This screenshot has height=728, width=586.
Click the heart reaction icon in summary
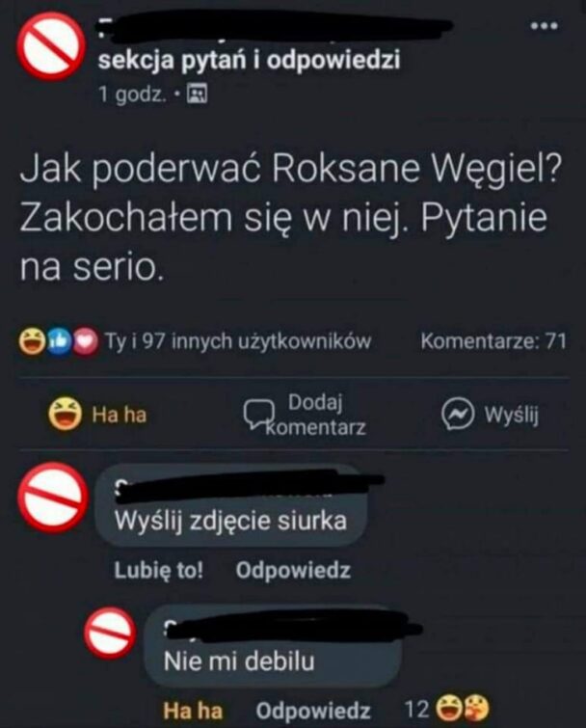85,341
